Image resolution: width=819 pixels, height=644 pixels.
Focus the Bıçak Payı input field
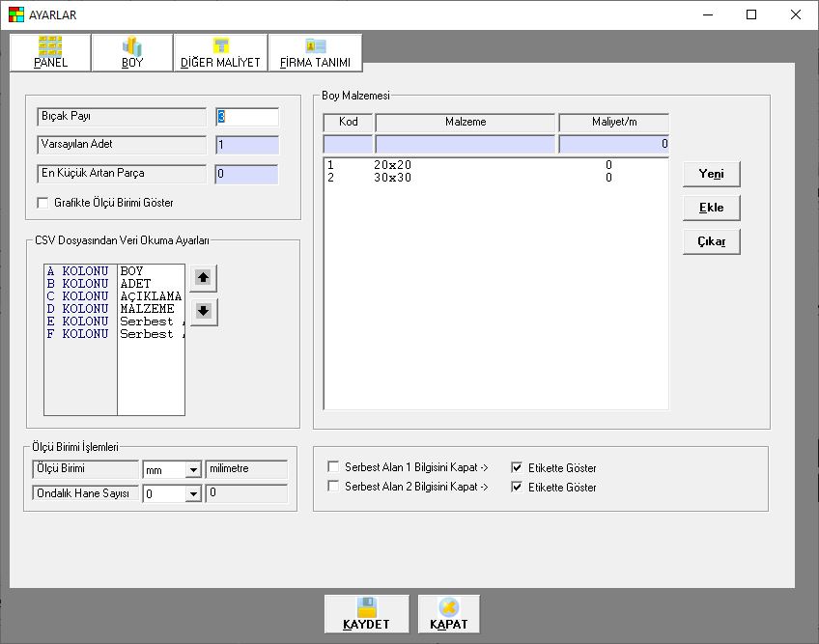tap(247, 117)
